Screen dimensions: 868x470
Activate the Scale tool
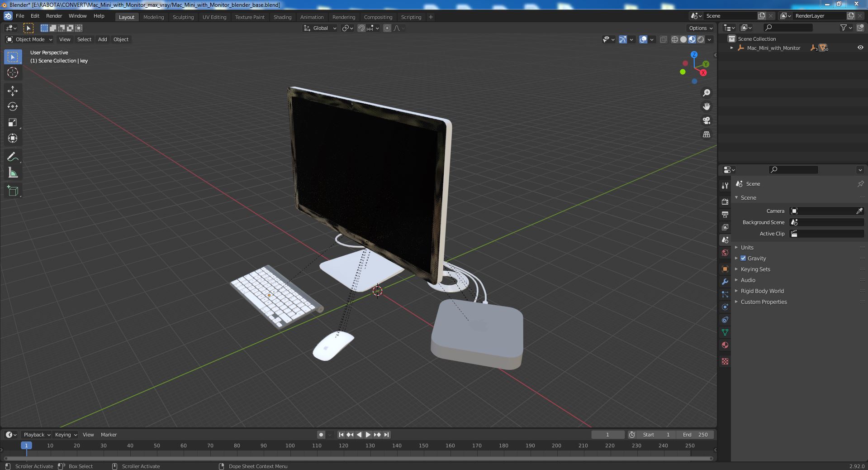(x=13, y=123)
